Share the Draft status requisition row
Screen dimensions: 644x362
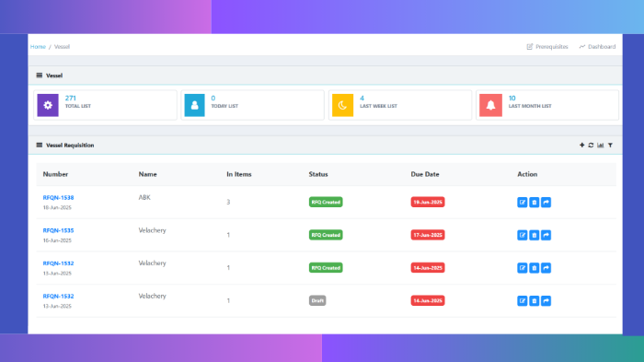coord(546,300)
